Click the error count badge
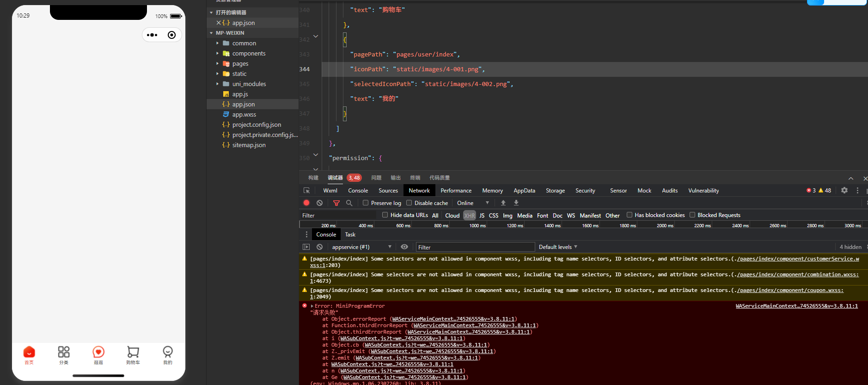 [x=811, y=190]
